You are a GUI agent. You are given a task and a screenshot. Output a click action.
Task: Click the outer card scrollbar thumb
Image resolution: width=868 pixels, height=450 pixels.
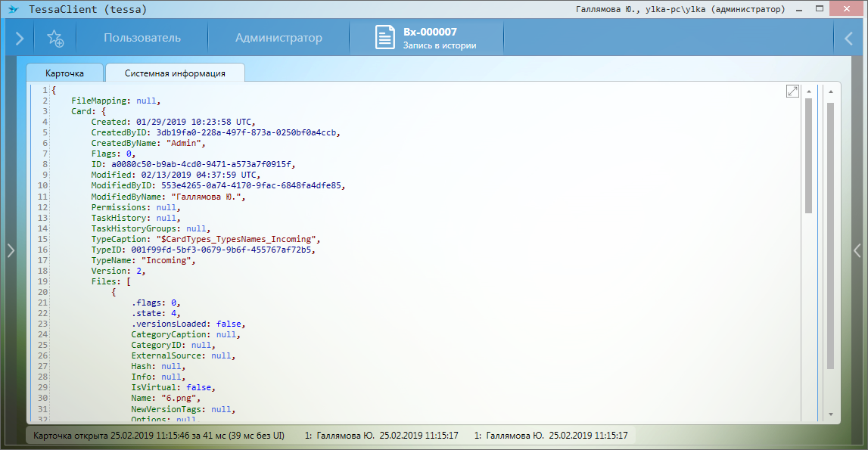coord(830,234)
